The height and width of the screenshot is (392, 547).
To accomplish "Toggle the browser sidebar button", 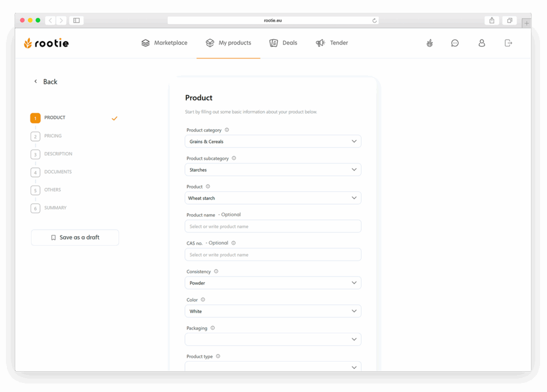I will (x=76, y=21).
